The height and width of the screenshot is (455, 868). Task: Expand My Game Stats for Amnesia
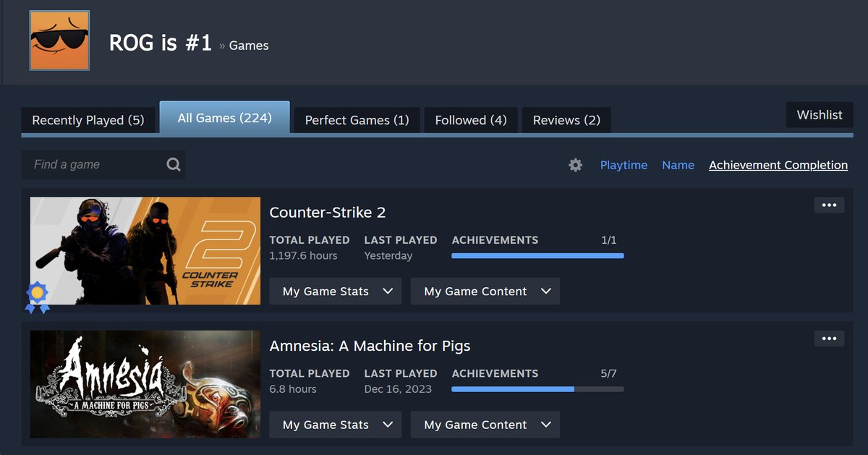(336, 425)
